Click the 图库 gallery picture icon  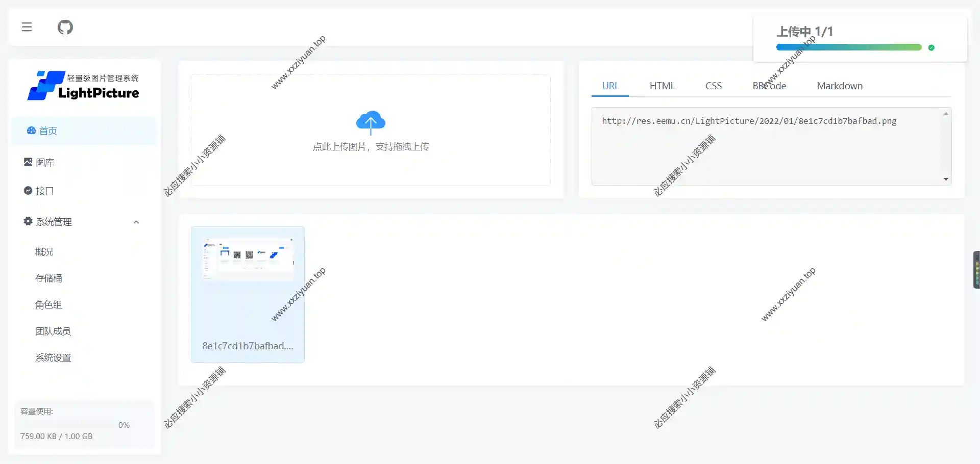click(x=28, y=162)
